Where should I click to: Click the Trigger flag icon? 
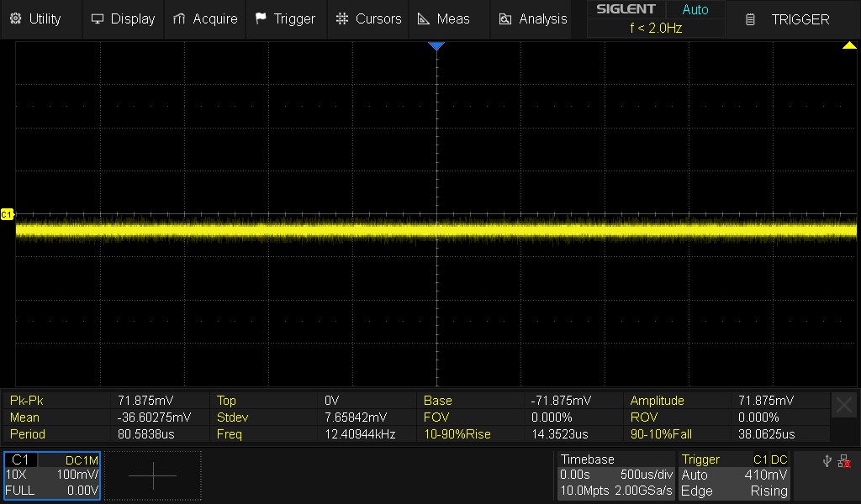click(261, 18)
